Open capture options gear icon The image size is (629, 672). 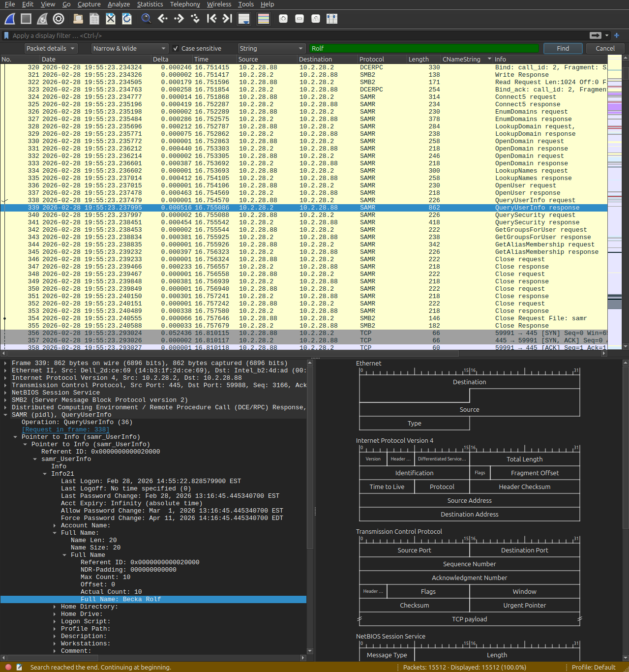tap(59, 19)
